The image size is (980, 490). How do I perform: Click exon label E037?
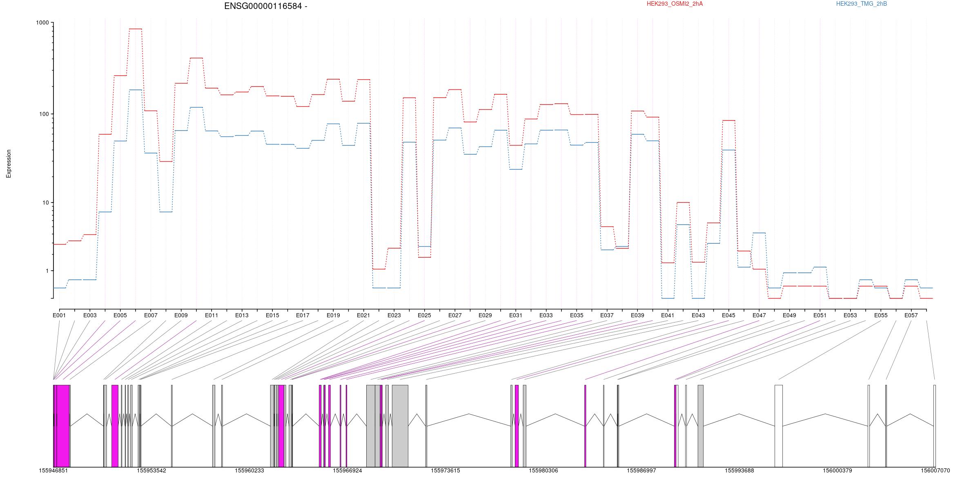pyautogui.click(x=607, y=315)
